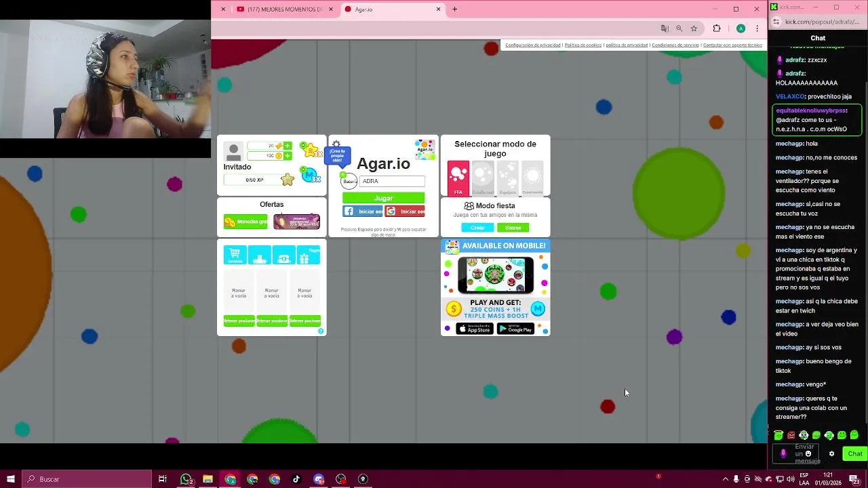868x488 pixels.
Task: Open Kick chat settings gear
Action: click(x=831, y=454)
